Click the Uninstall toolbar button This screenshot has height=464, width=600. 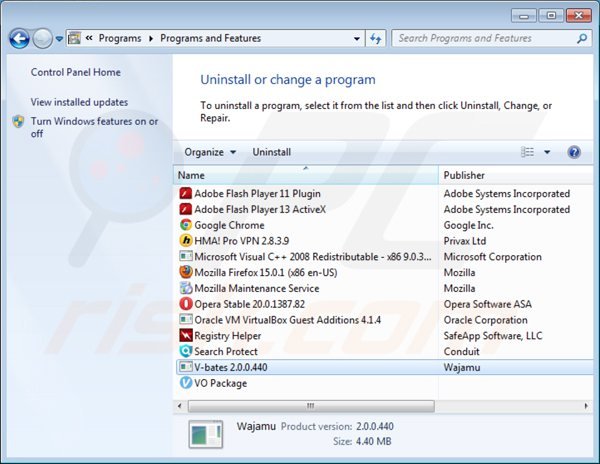272,152
